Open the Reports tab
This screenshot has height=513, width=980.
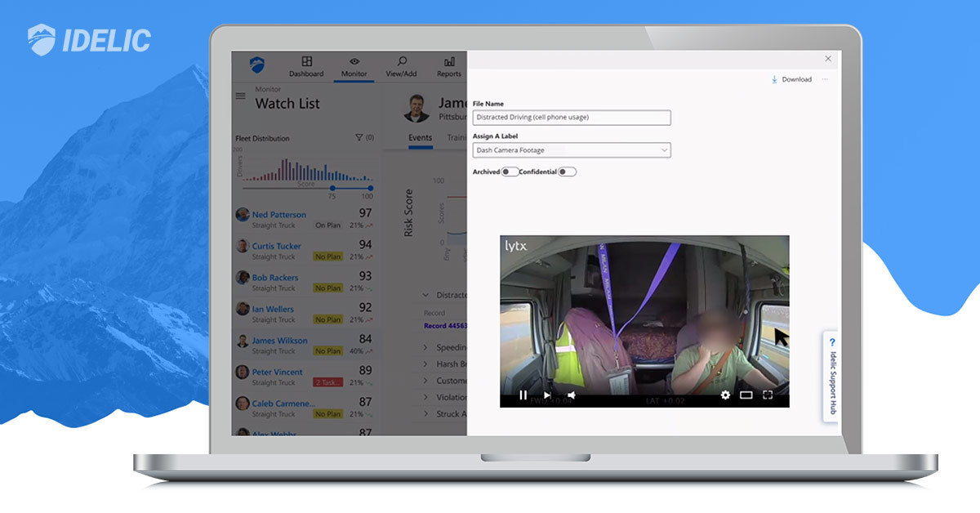pos(448,66)
